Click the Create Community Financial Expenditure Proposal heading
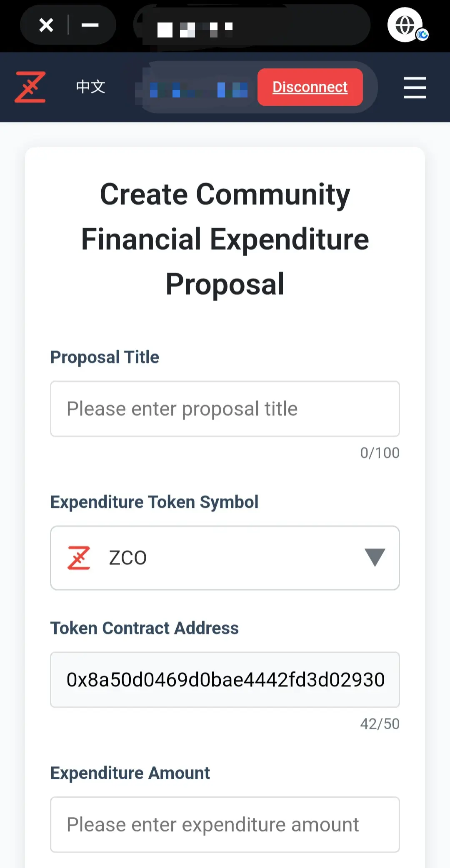This screenshot has width=450, height=868. pyautogui.click(x=225, y=239)
